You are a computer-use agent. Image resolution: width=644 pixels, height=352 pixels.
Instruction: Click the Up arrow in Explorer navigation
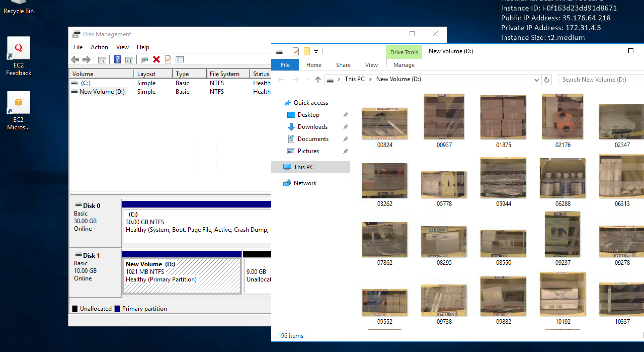[x=318, y=80]
